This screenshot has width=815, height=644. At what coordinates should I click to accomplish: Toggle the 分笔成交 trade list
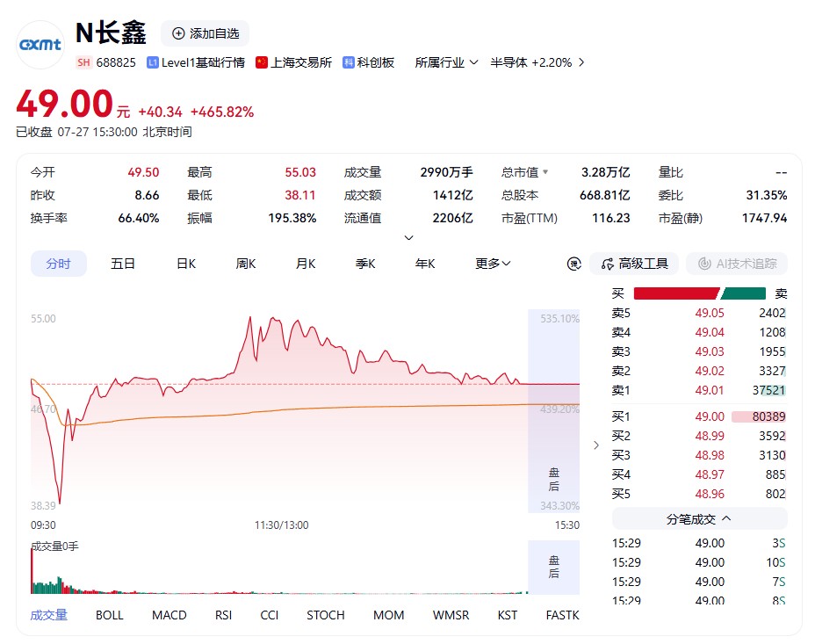700,518
